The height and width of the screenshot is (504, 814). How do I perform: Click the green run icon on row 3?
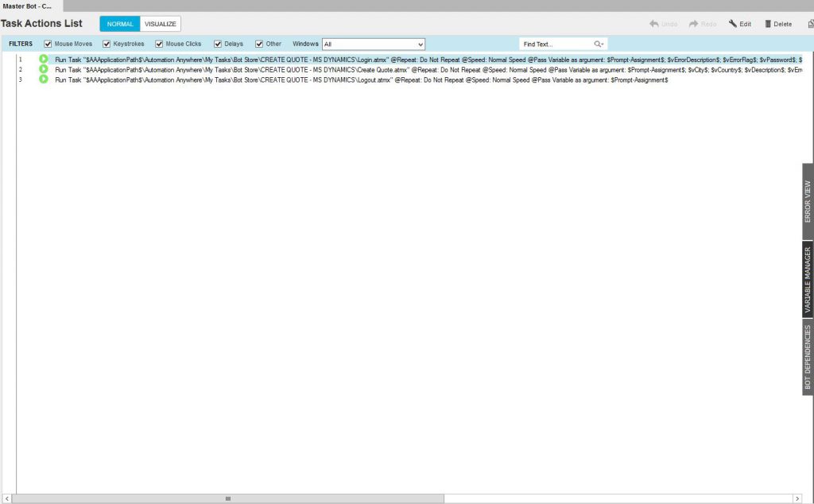click(x=44, y=79)
